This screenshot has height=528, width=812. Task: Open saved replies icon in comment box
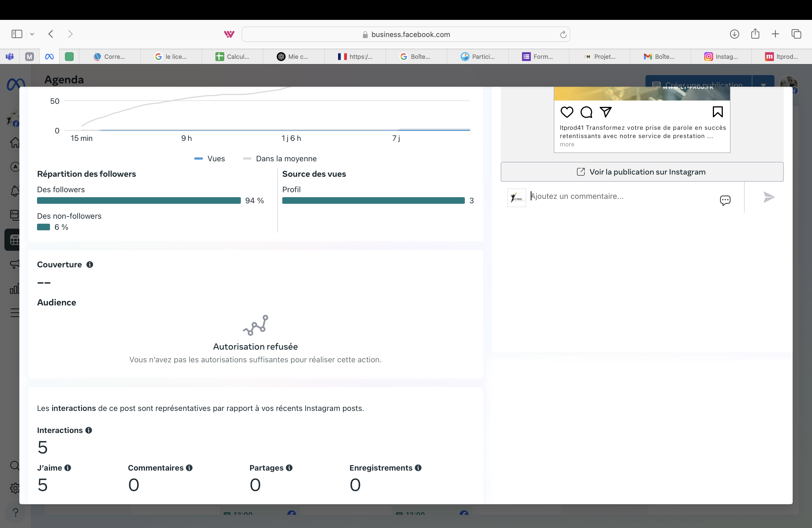click(725, 200)
